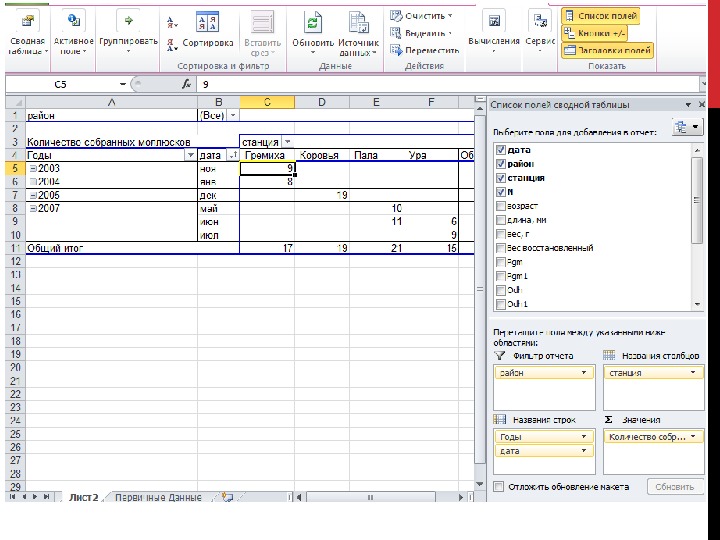The image size is (720, 540).
Task: Click the Заголовки полей button
Action: pos(608,49)
